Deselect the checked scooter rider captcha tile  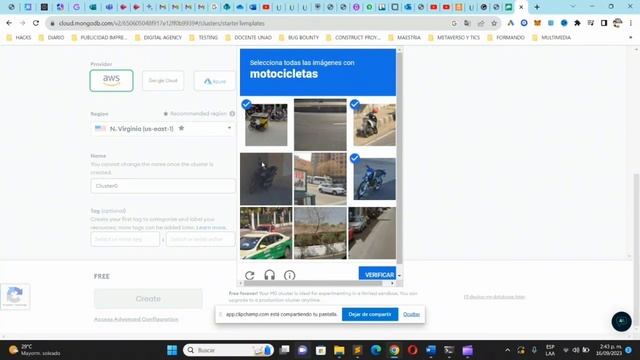374,124
